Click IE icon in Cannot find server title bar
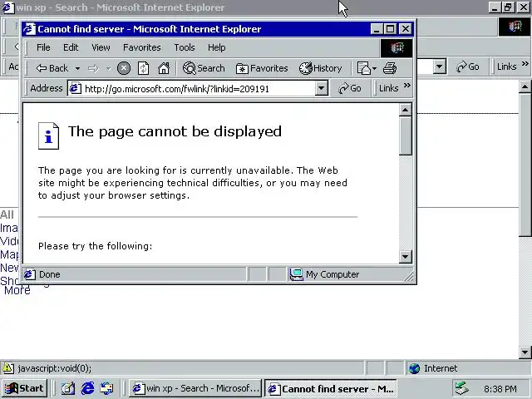 (29, 29)
